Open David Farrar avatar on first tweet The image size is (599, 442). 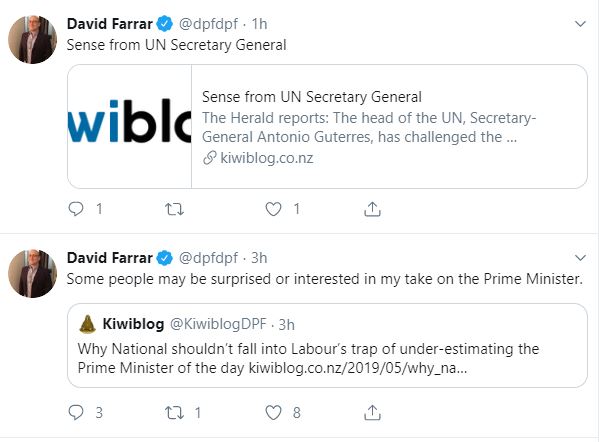[32, 39]
